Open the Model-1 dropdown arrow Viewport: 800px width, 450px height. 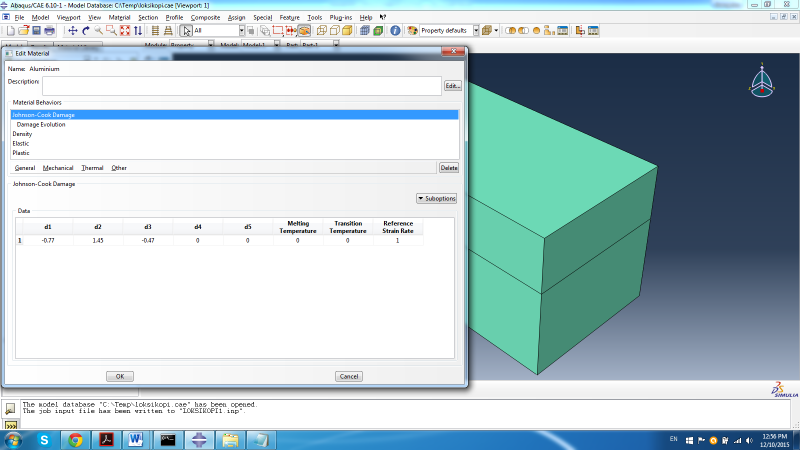tap(277, 44)
